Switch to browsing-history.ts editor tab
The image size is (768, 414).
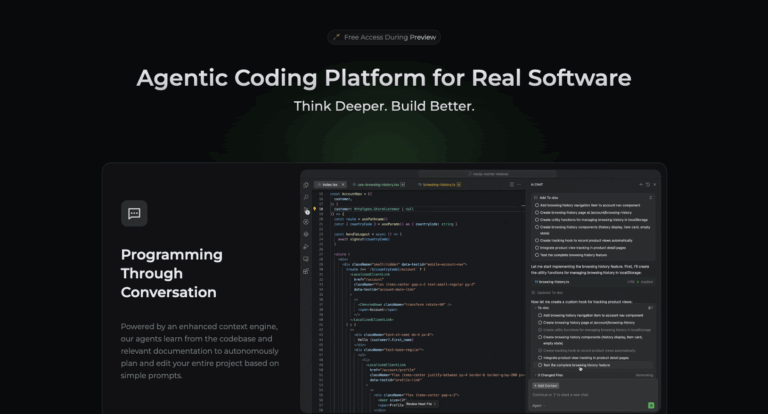pos(439,185)
